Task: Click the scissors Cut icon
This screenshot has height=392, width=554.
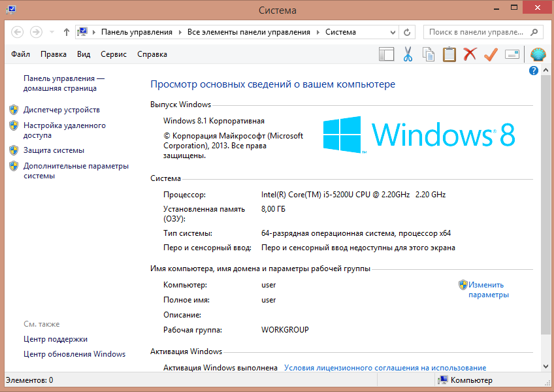Action: point(408,54)
